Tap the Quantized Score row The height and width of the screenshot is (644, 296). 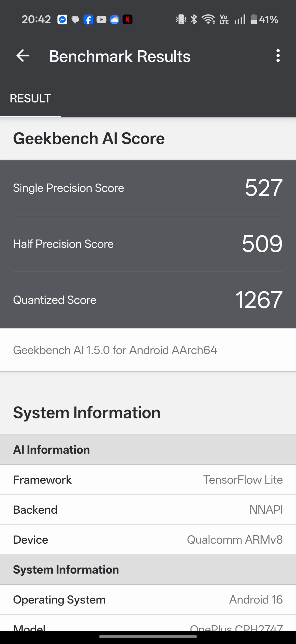[148, 300]
